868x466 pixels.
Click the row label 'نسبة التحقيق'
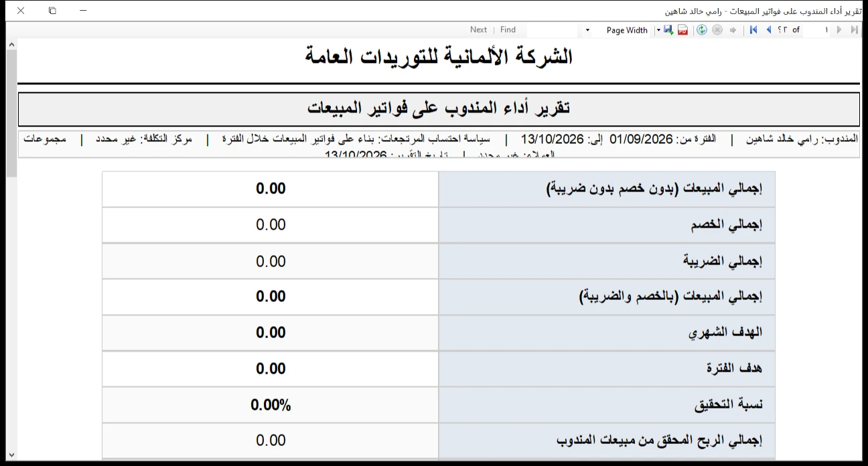729,404
